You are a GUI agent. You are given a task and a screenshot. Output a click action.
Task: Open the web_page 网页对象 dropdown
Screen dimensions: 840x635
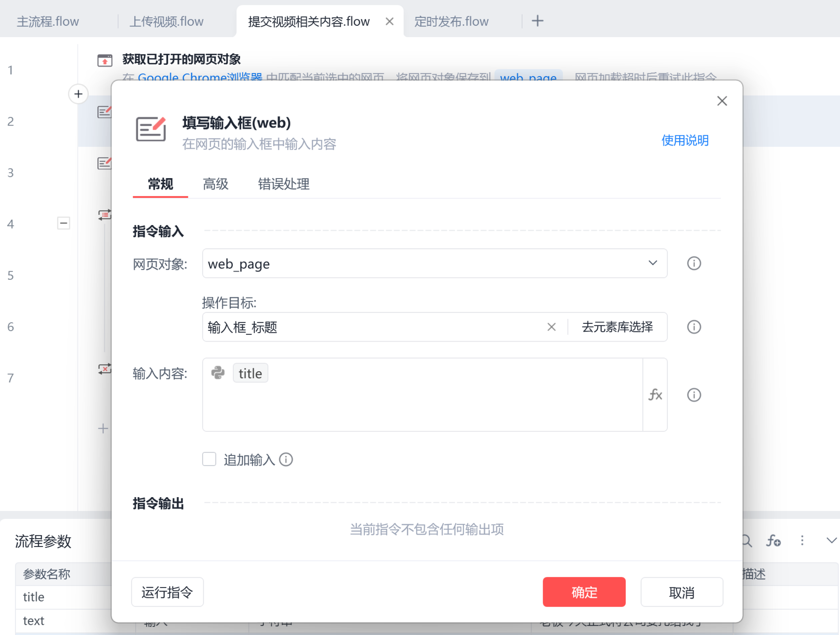tap(652, 263)
